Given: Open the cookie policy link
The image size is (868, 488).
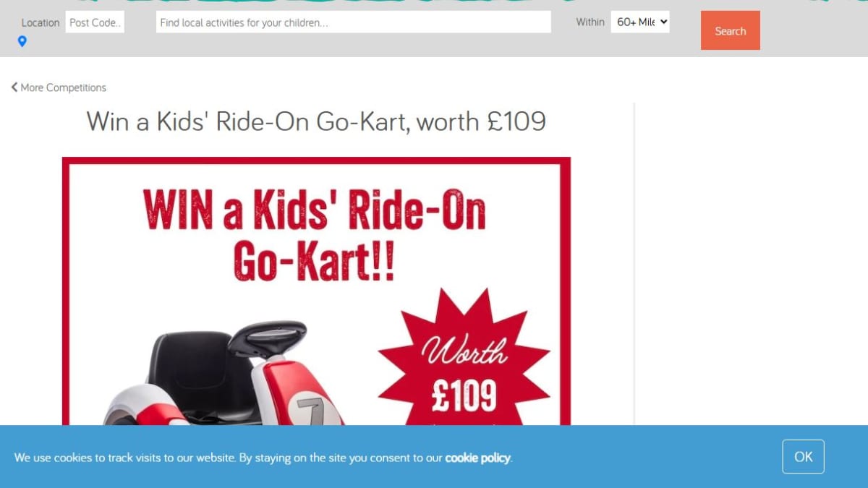Looking at the screenshot, I should point(477,458).
